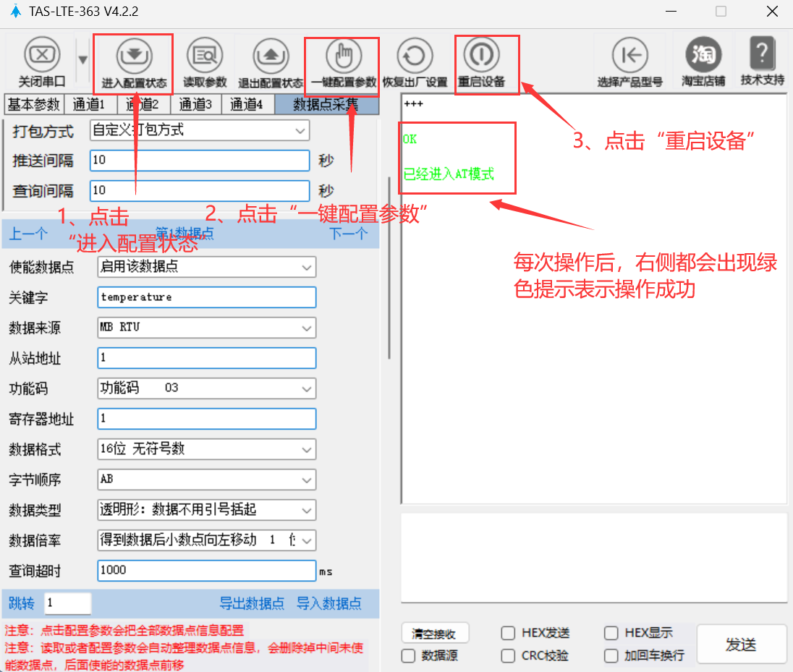Toggle the HEX显示 checkbox
793x672 pixels.
pyautogui.click(x=612, y=634)
